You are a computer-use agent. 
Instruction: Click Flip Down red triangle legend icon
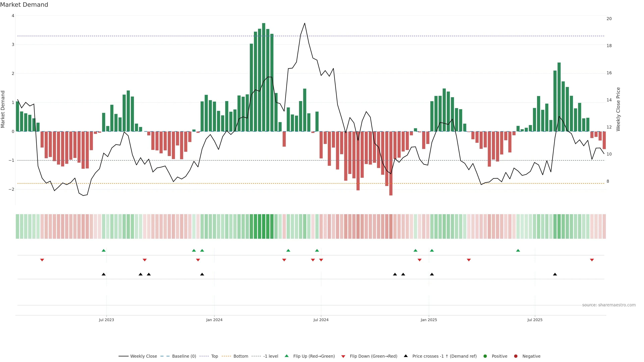[x=343, y=356]
